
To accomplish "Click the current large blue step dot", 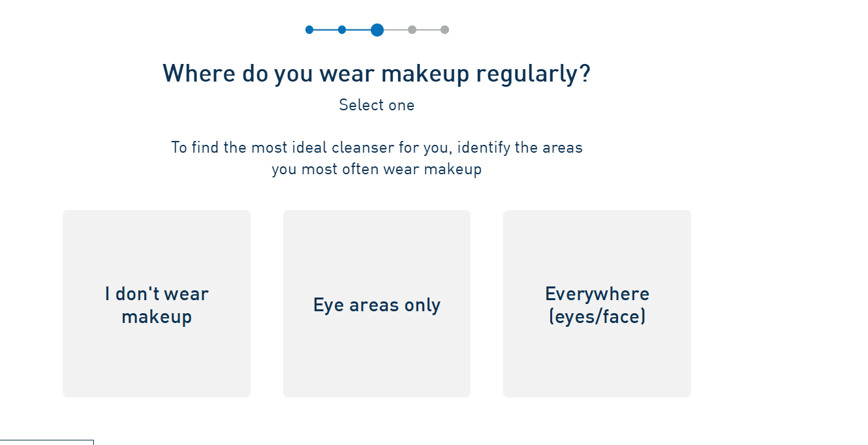I will click(x=377, y=29).
